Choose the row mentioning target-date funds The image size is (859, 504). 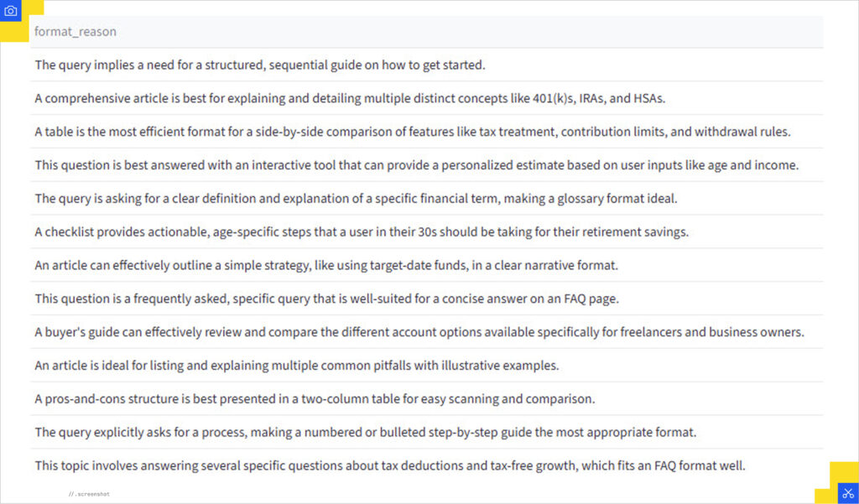tap(326, 265)
